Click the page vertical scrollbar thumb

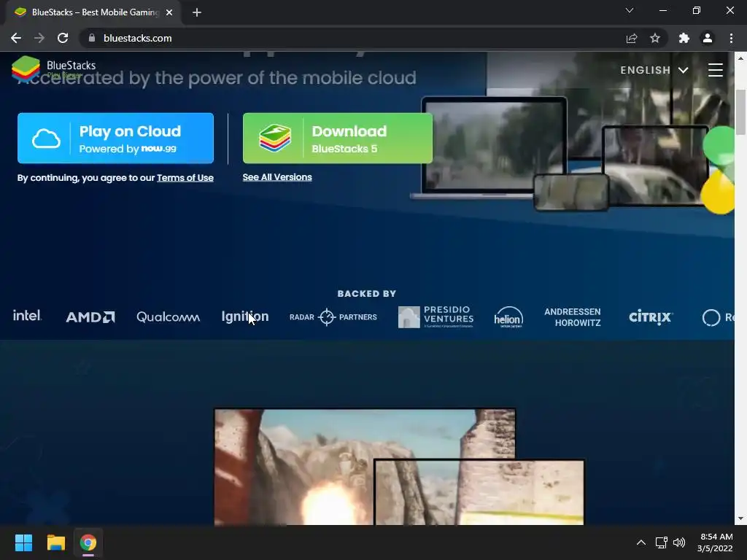[x=740, y=112]
